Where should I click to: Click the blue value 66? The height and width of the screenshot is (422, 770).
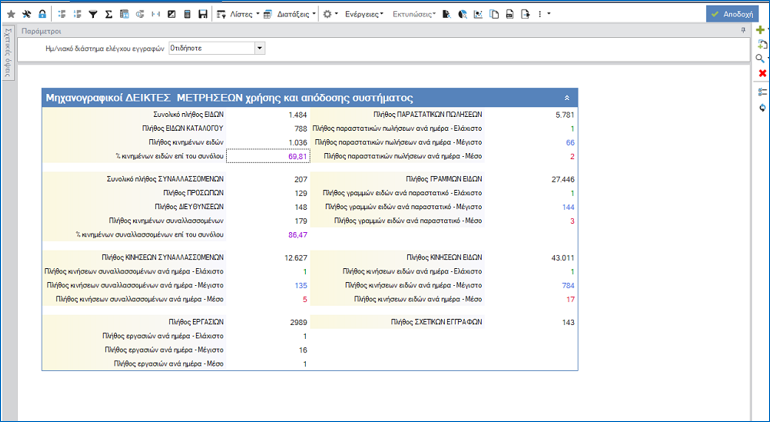(570, 142)
